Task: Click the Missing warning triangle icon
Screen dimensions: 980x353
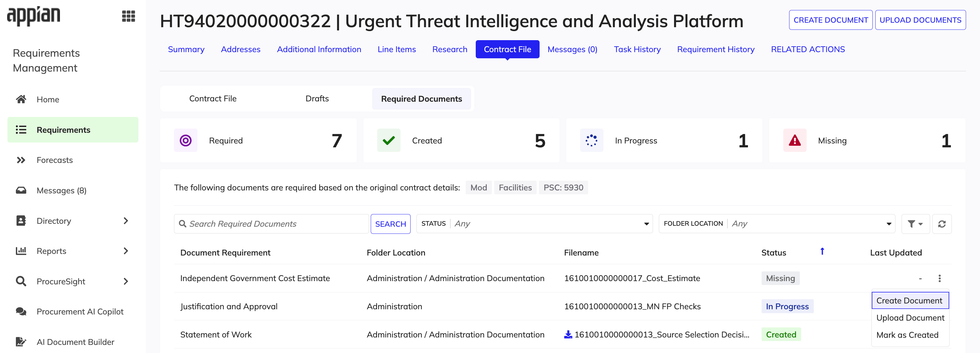Action: click(794, 141)
